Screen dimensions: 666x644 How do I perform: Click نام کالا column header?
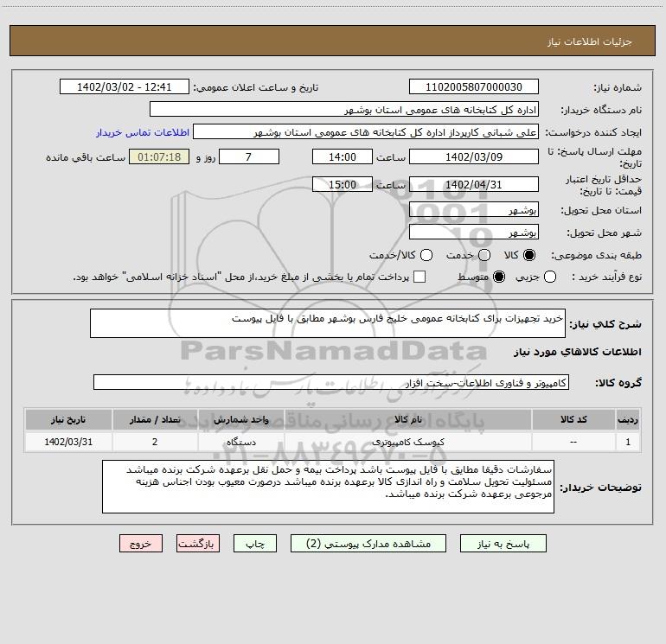(x=408, y=419)
